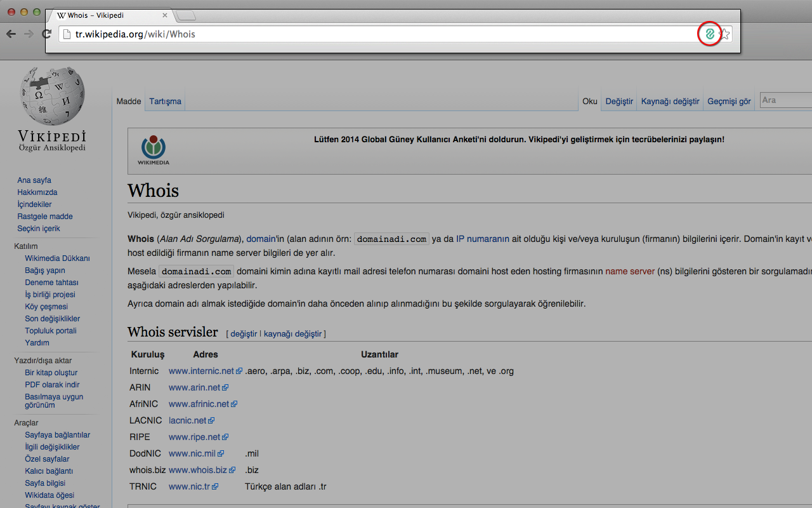812x508 pixels.
Task: Switch to the Madde tab
Action: (x=128, y=101)
